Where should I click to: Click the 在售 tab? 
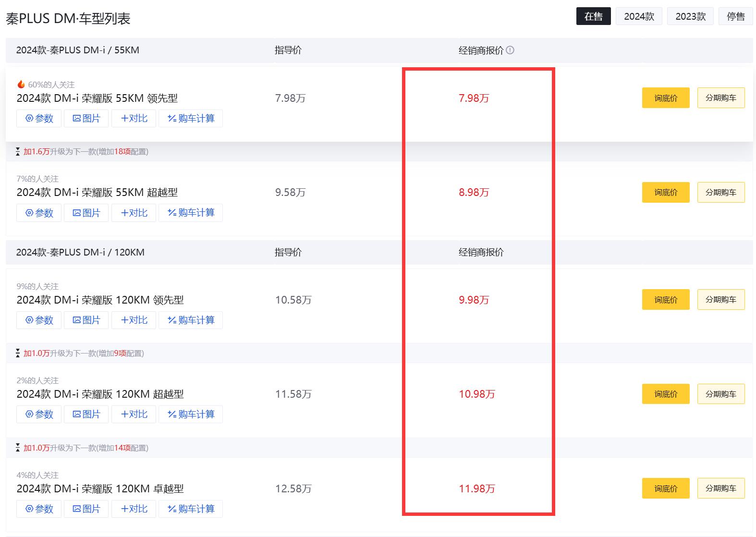pos(593,16)
